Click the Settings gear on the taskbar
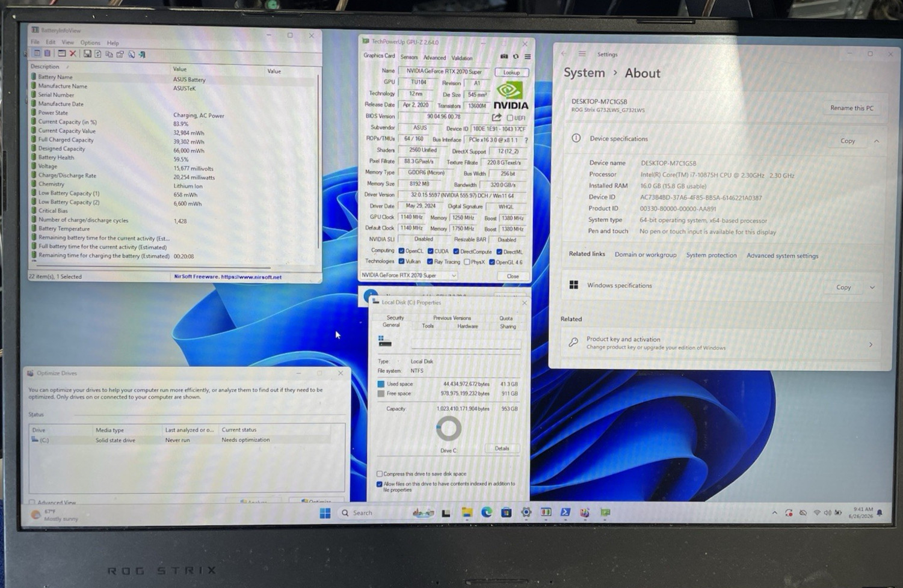Viewport: 903px width, 588px height. click(x=526, y=512)
